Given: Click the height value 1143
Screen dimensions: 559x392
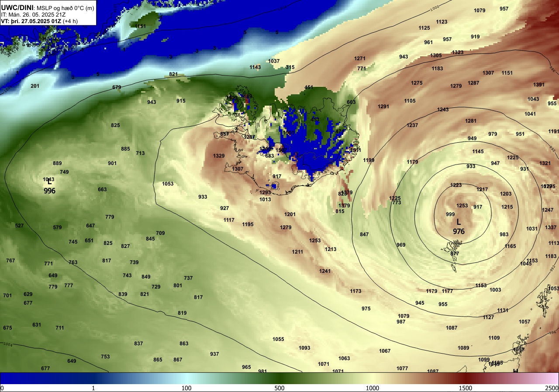Looking at the screenshot, I should tap(255, 67).
